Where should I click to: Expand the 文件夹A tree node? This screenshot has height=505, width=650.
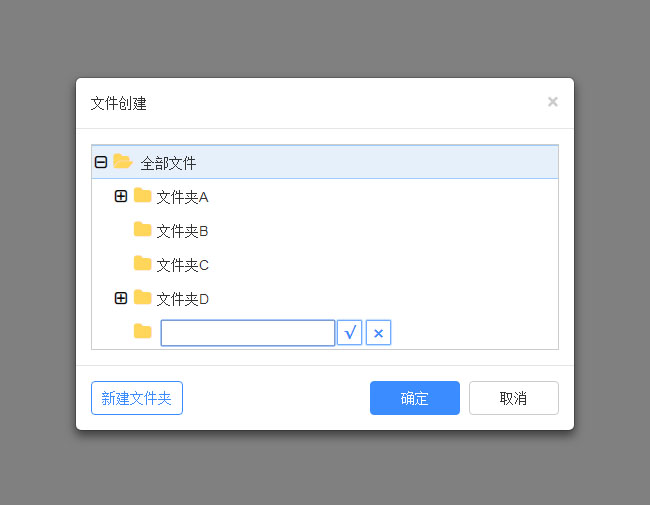pos(121,196)
